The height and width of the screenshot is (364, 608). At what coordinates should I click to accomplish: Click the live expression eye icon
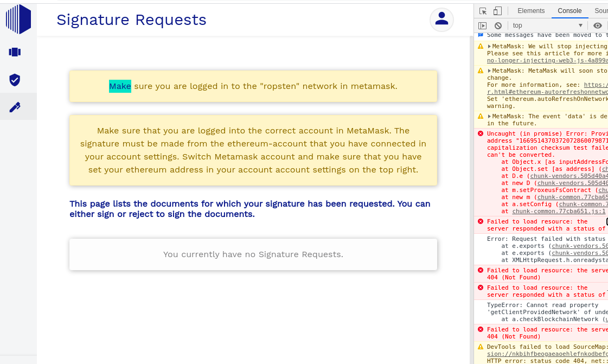pos(598,25)
